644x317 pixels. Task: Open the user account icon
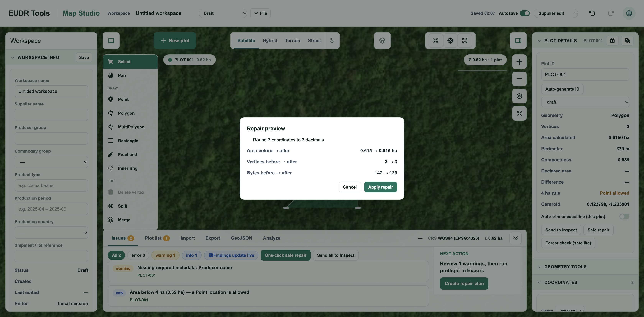[629, 13]
